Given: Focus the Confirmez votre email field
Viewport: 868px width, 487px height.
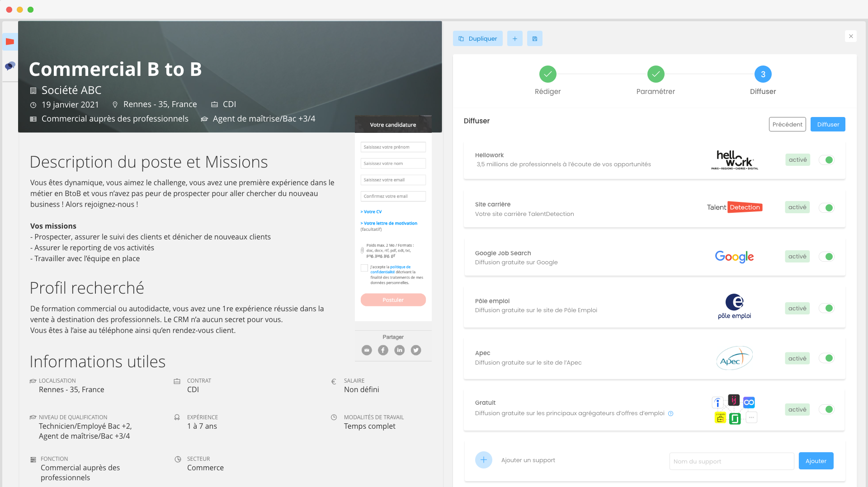Looking at the screenshot, I should [393, 197].
